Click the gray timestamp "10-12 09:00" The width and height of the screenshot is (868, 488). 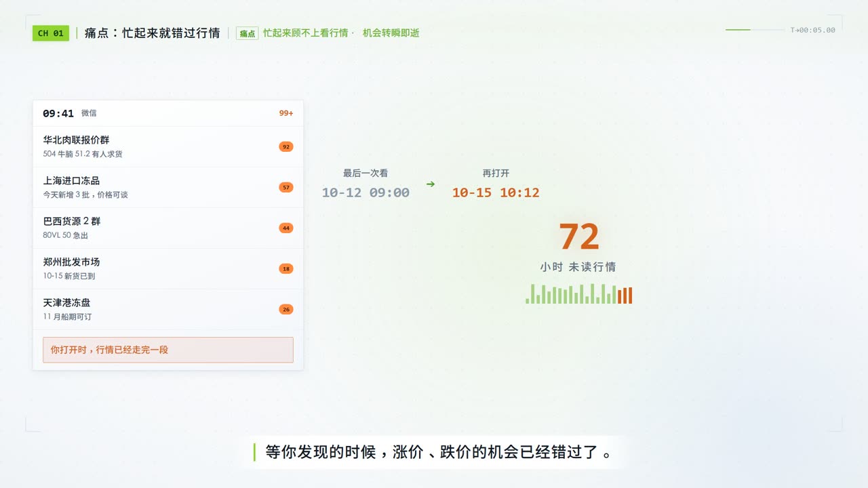[366, 192]
